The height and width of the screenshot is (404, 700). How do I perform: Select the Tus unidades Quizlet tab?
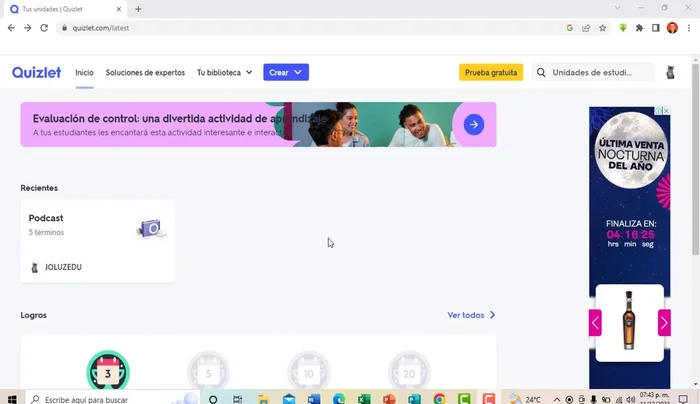point(66,9)
